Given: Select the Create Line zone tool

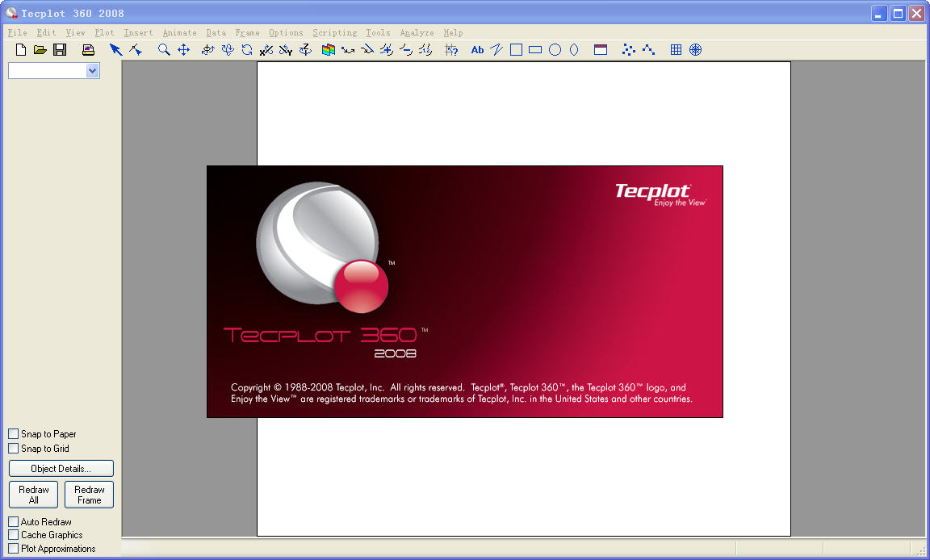Looking at the screenshot, I should coord(648,50).
